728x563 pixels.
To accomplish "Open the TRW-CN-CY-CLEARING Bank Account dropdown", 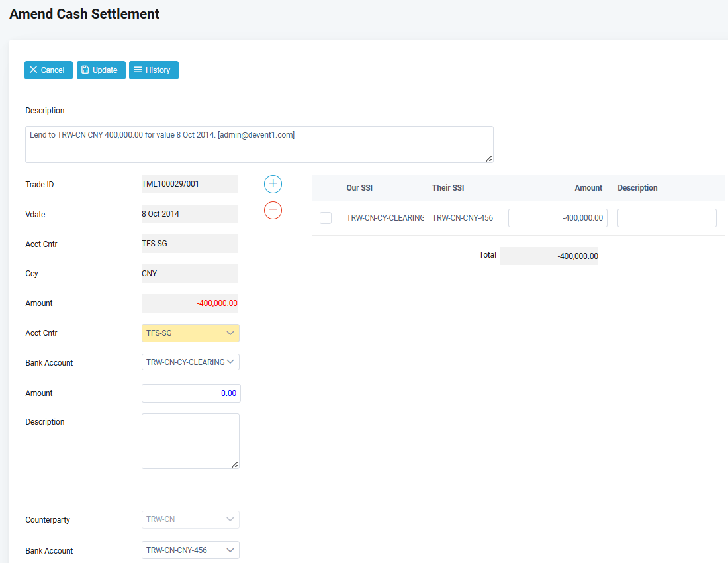I will [191, 362].
